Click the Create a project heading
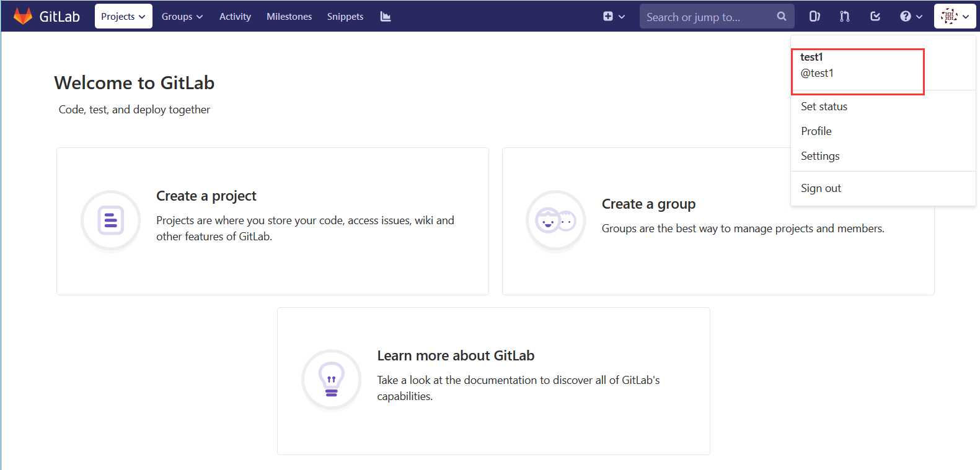 coord(206,196)
